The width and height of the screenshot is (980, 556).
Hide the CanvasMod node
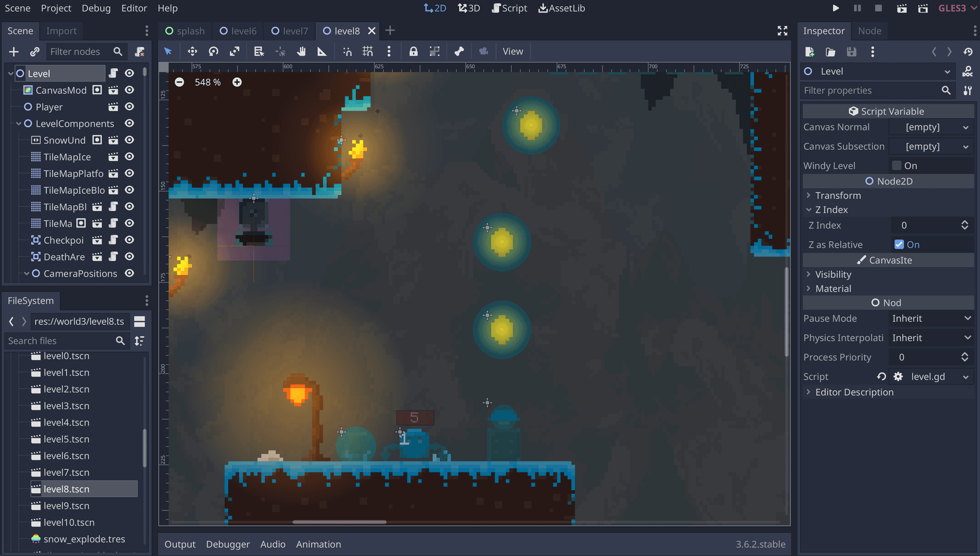[130, 90]
